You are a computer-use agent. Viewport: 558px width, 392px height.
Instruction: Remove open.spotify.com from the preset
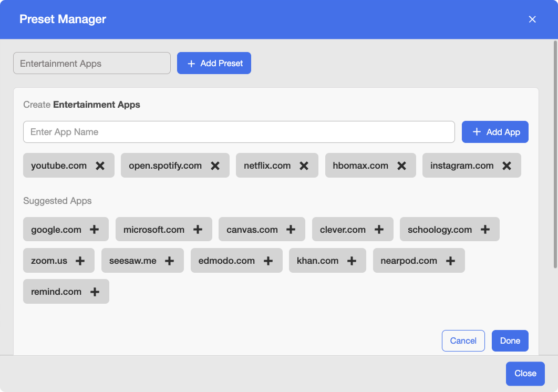click(215, 166)
